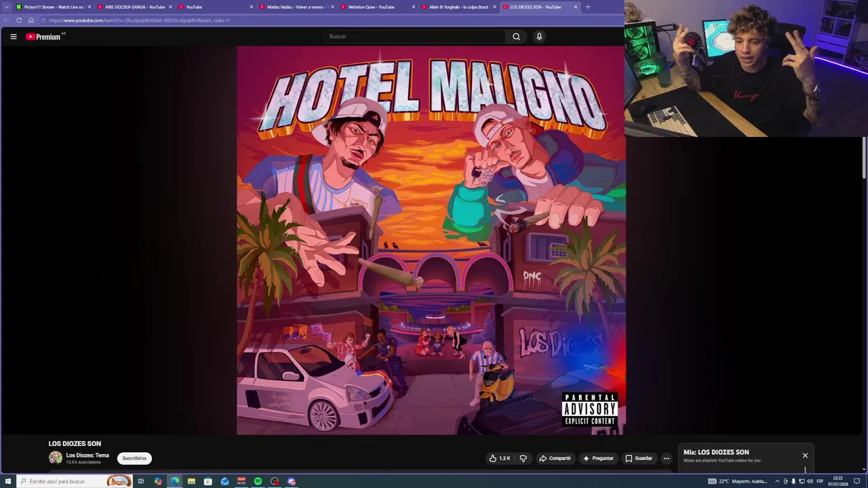Screen dimensions: 868x488
Task: Switch ESP keyboard language
Action: [x=820, y=481]
